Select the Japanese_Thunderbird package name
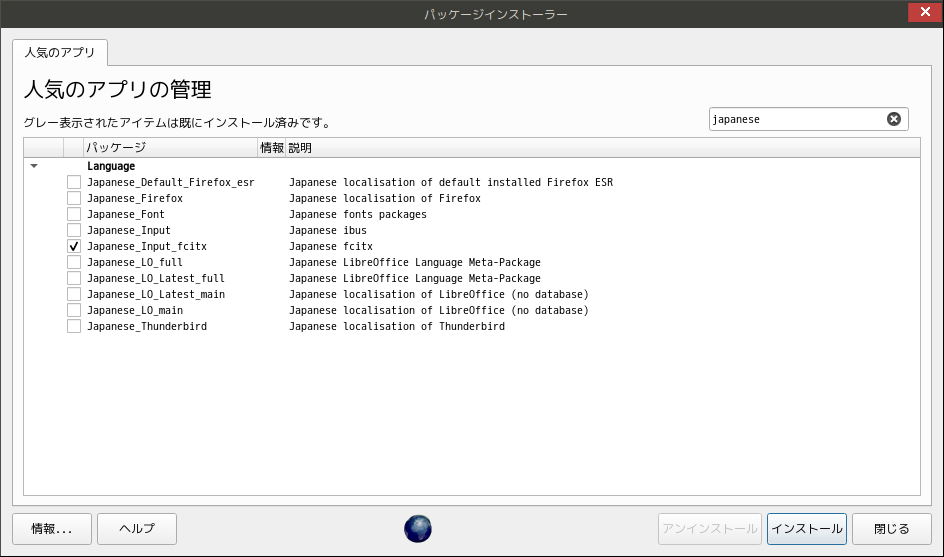944x557 pixels. pyautogui.click(x=147, y=326)
